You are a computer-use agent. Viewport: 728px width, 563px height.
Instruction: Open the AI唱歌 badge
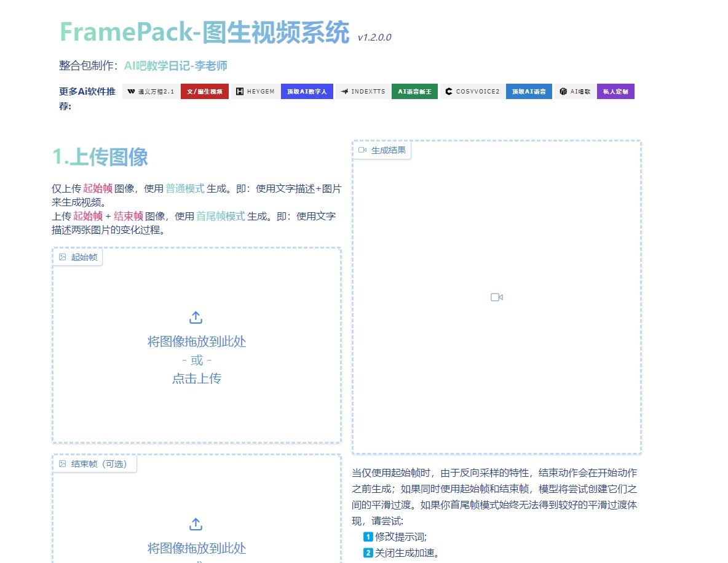point(574,91)
